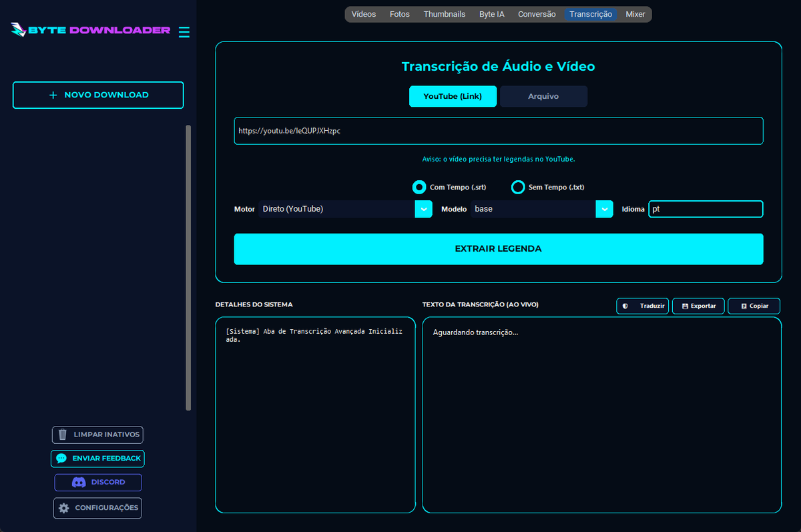801x532 pixels.
Task: Open Configurações button label
Action: [x=107, y=508]
